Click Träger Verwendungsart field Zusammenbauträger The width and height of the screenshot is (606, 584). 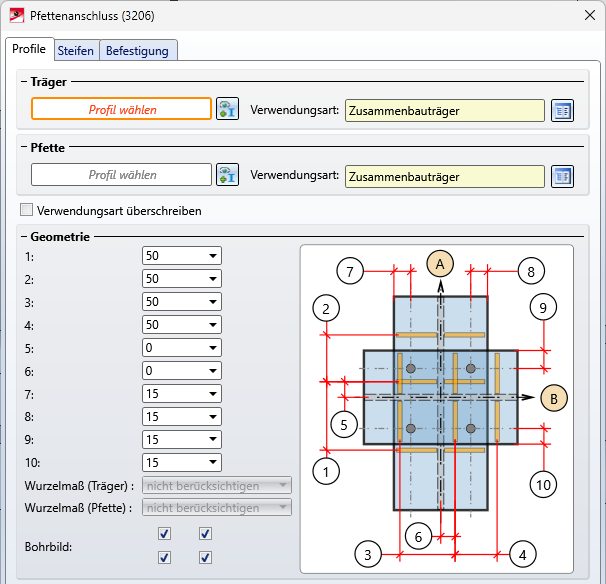pos(445,111)
